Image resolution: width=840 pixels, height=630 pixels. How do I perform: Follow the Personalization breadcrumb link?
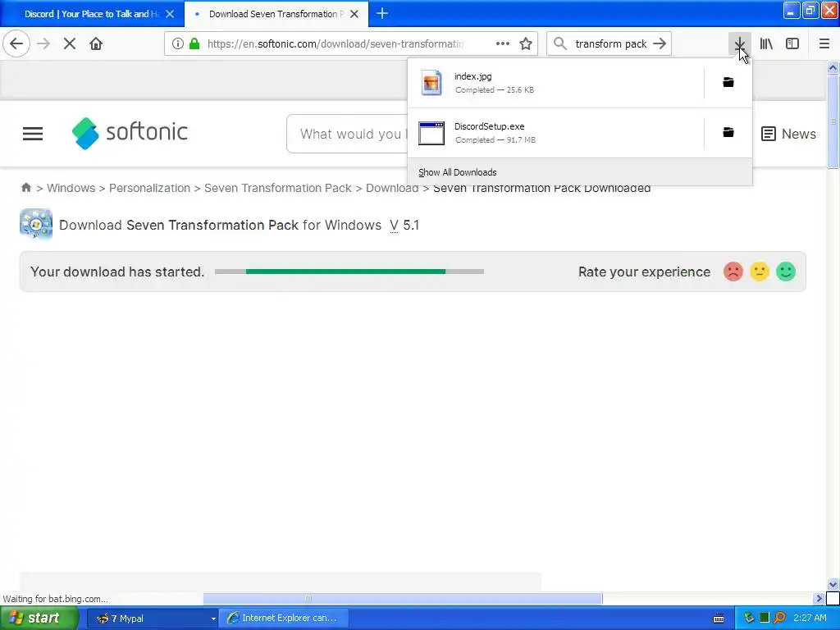pyautogui.click(x=149, y=188)
